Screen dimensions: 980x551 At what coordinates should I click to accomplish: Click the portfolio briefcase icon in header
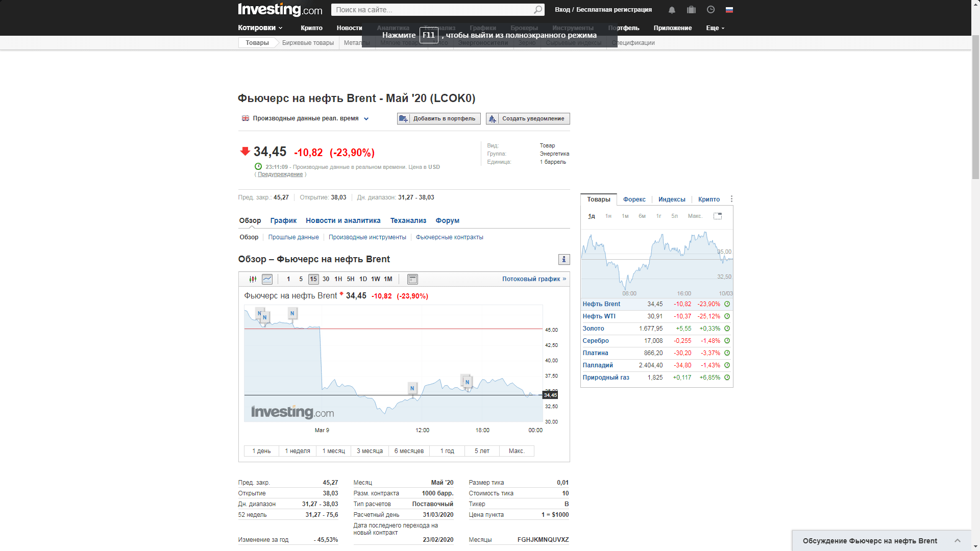(x=691, y=10)
